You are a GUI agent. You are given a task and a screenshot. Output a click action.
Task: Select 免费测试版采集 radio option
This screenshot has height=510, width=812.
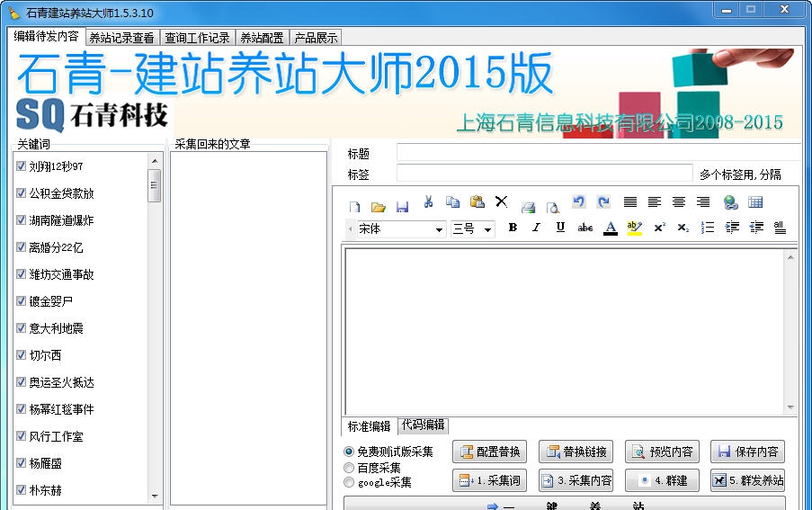[349, 452]
